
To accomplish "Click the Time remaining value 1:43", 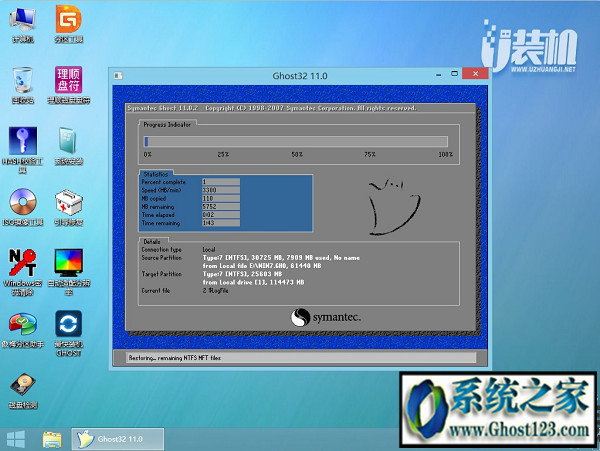I will [221, 223].
